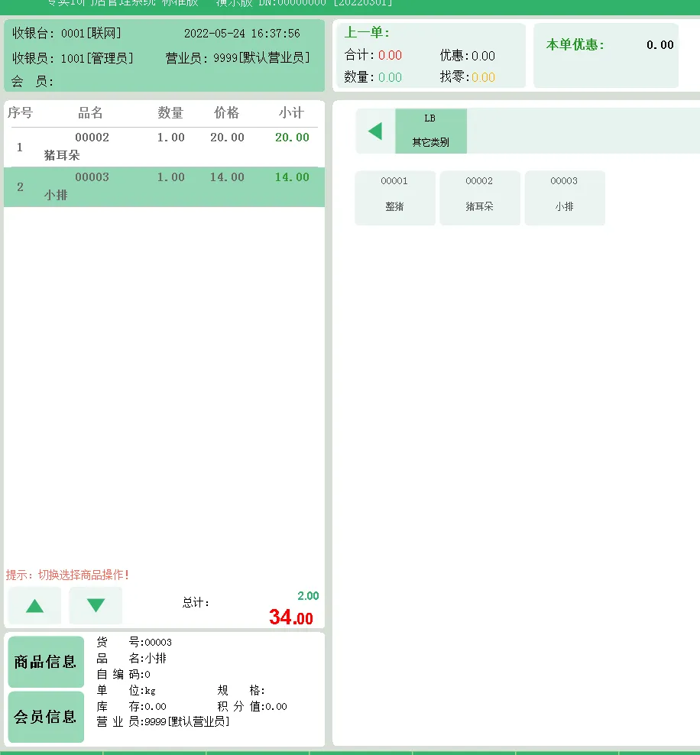The width and height of the screenshot is (700, 755).
Task: Click the 营业员 9999 默认营业员 label
Action: 237,57
